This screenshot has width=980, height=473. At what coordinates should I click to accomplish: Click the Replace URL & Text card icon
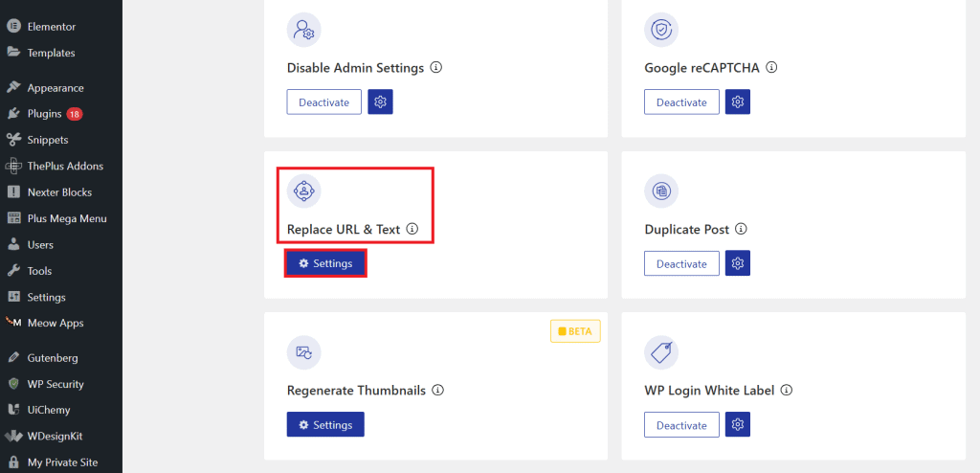point(303,191)
